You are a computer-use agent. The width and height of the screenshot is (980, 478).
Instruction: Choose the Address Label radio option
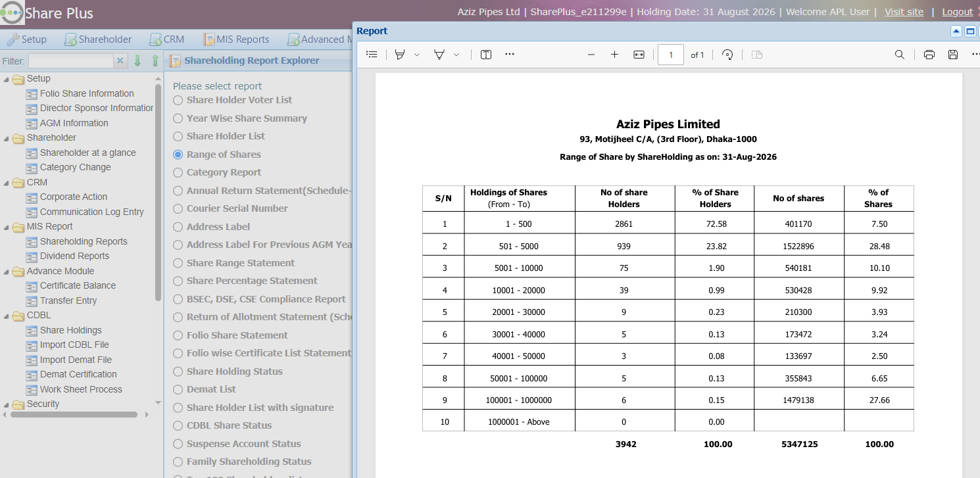178,227
